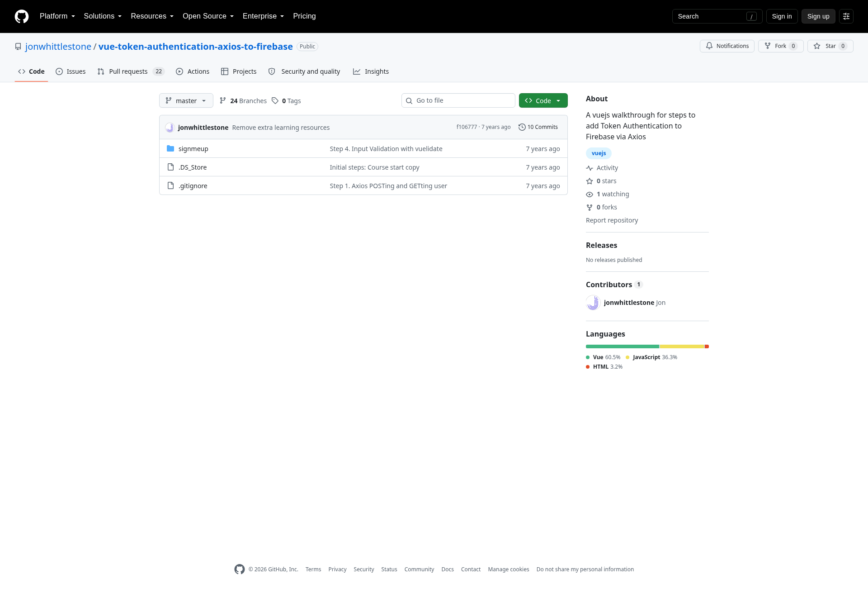Image resolution: width=868 pixels, height=593 pixels.
Task: Click the signmeup folder icon
Action: click(170, 148)
